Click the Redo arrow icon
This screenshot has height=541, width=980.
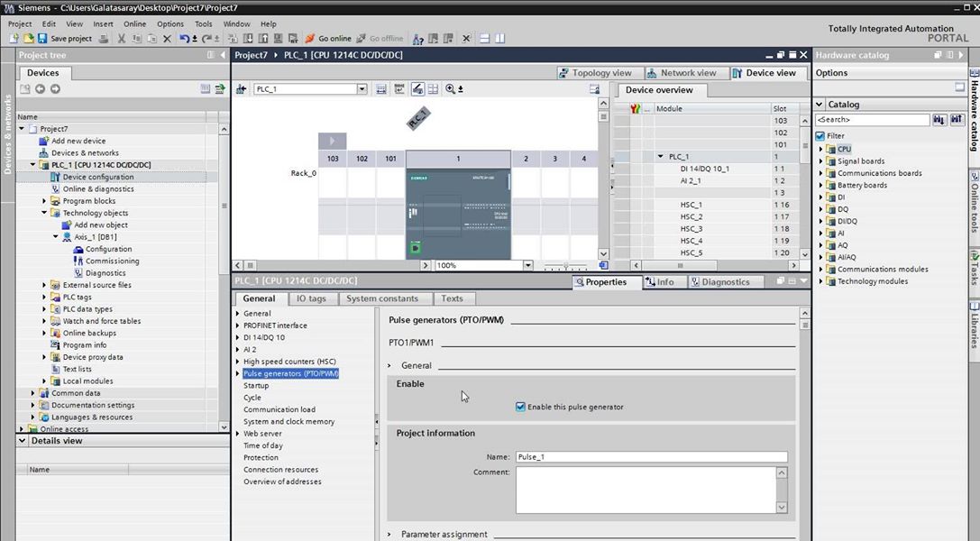[x=206, y=38]
